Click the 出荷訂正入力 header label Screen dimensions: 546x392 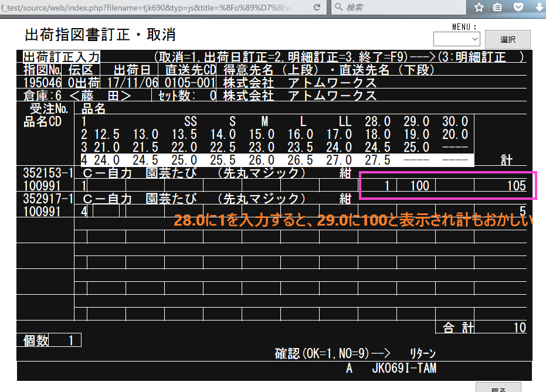coord(62,57)
